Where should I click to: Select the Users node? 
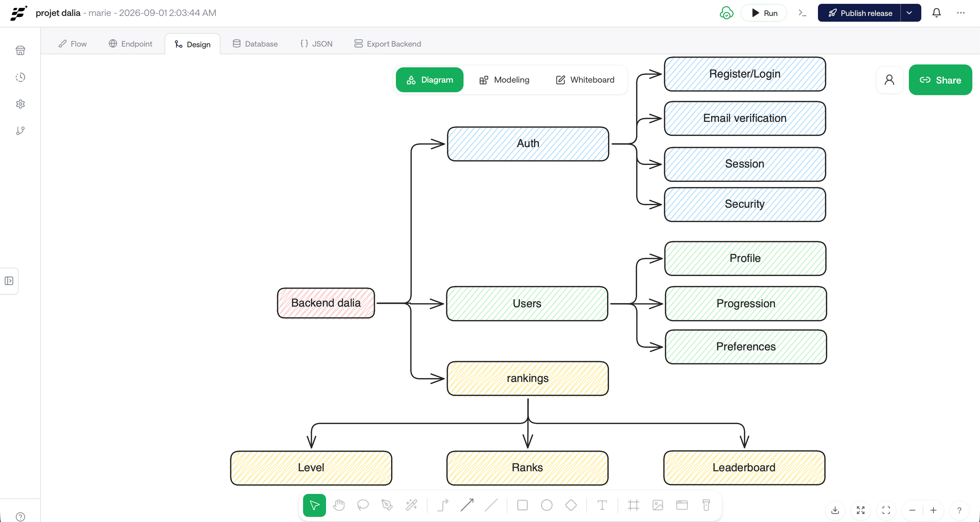coord(527,304)
